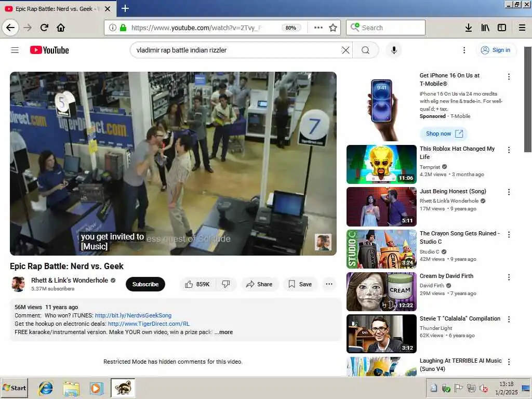Viewport: 532px width, 399px height.
Task: Toggle the browser sidebar icon
Action: [x=502, y=28]
